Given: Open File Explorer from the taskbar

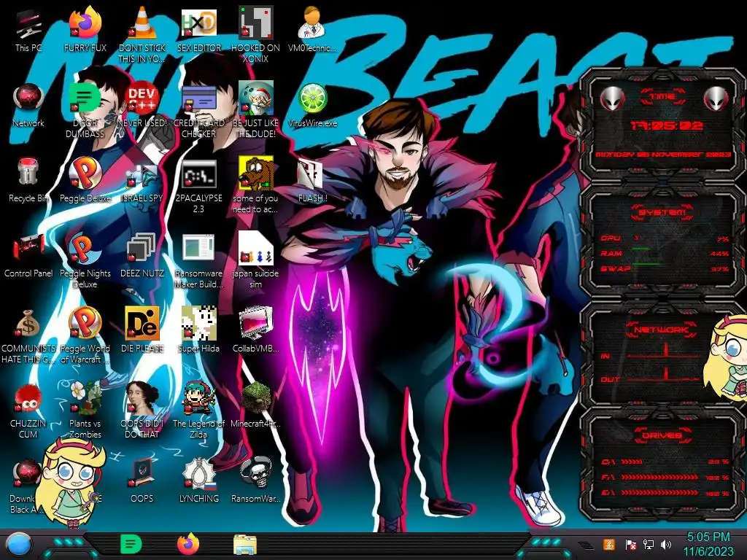Looking at the screenshot, I should [x=245, y=545].
